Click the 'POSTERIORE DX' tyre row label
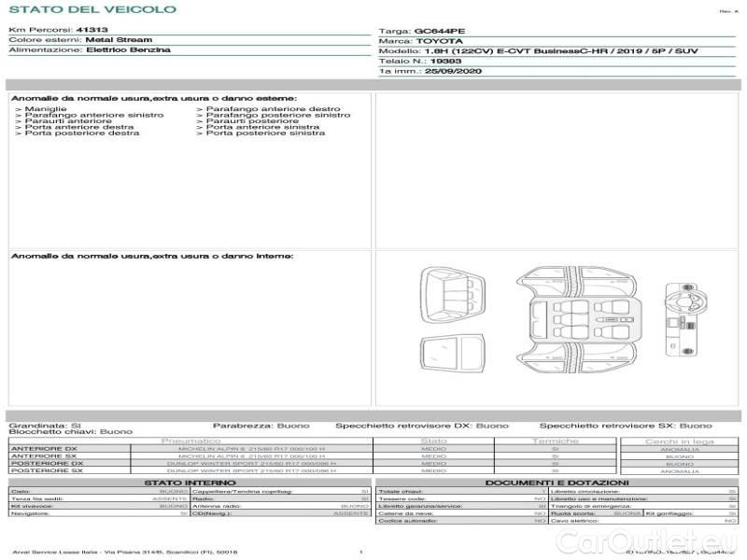 47,463
